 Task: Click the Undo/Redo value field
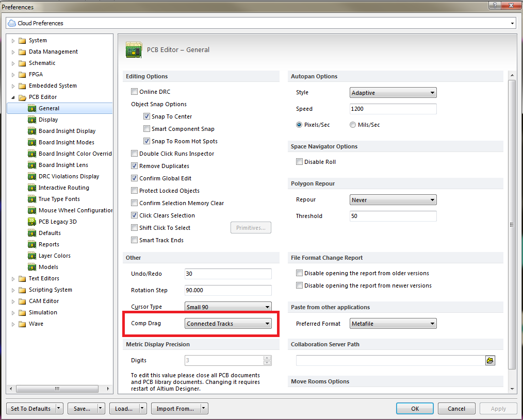(x=228, y=274)
